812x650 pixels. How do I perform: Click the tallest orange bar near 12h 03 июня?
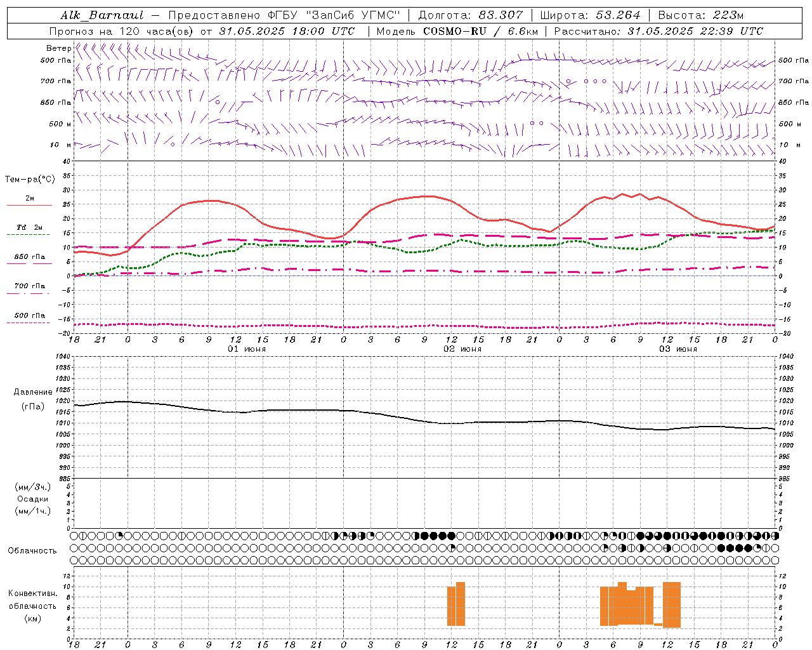point(672,605)
